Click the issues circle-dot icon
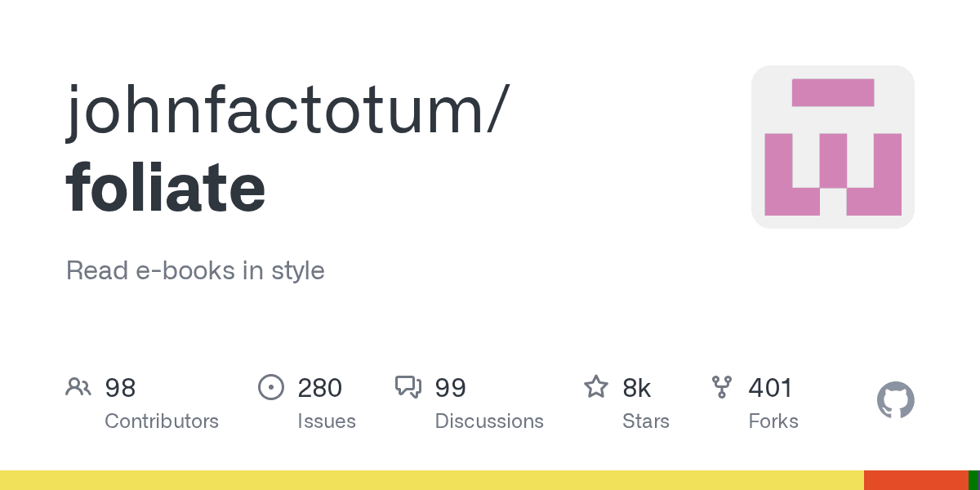The width and height of the screenshot is (980, 490). [x=270, y=387]
